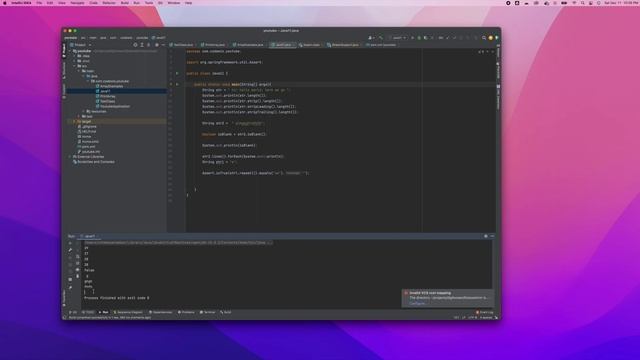Click gutter run icon next to class Java11
Image resolution: width=640 pixels, height=360 pixels.
177,73
